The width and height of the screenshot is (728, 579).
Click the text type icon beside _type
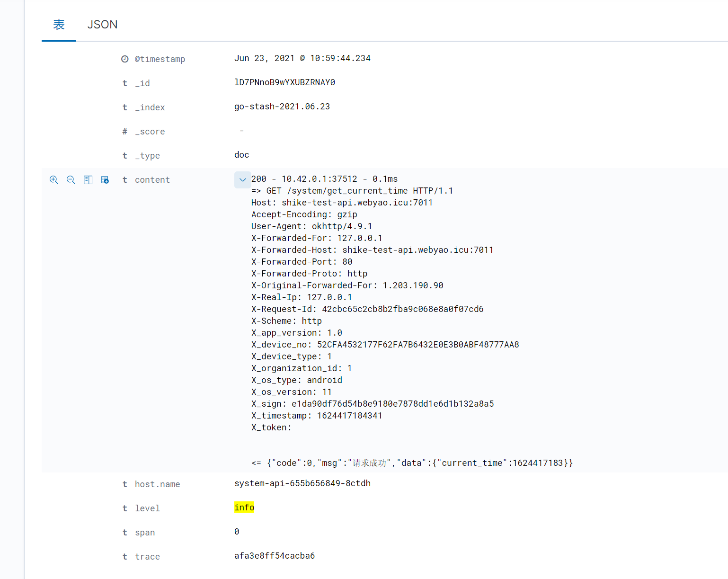124,155
